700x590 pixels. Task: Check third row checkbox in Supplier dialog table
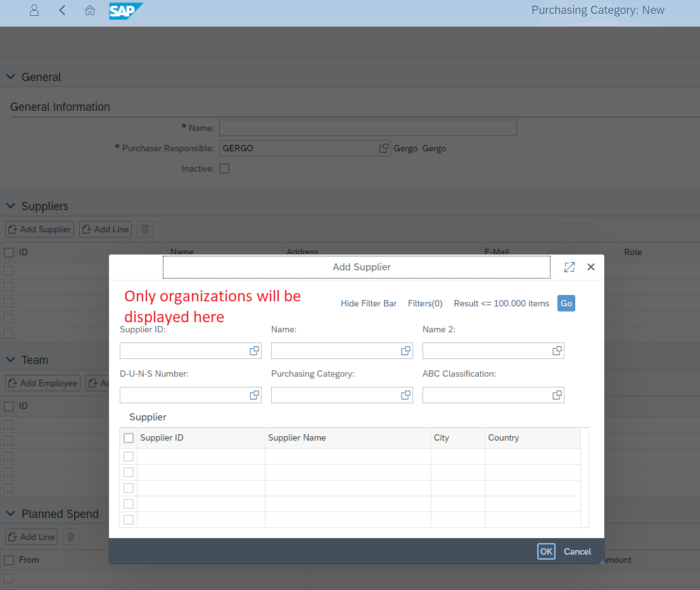tap(129, 488)
